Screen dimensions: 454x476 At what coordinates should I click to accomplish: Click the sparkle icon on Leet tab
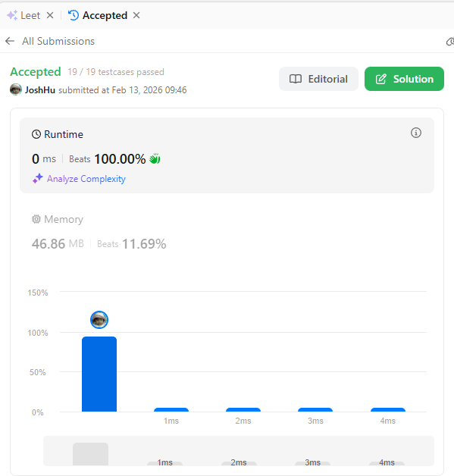[12, 15]
